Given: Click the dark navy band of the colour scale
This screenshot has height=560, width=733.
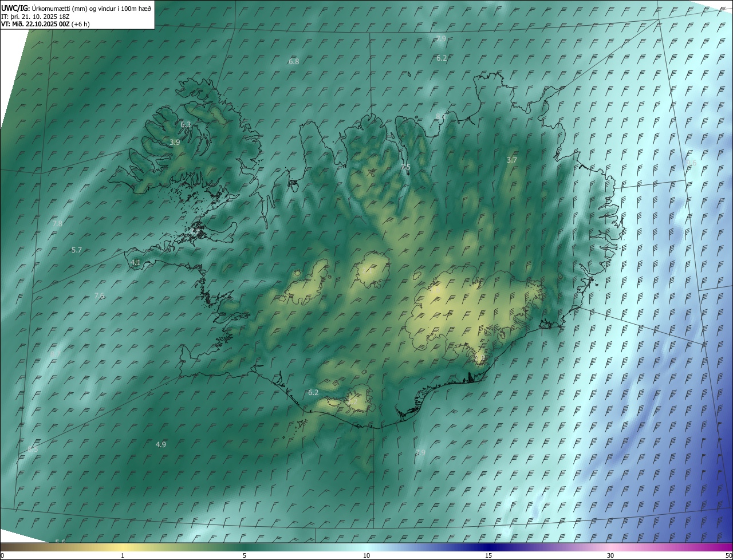Looking at the screenshot, I should (488, 547).
